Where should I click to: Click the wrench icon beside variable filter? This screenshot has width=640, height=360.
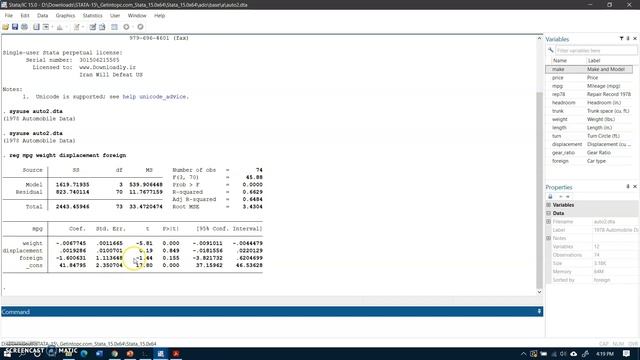pos(551,50)
